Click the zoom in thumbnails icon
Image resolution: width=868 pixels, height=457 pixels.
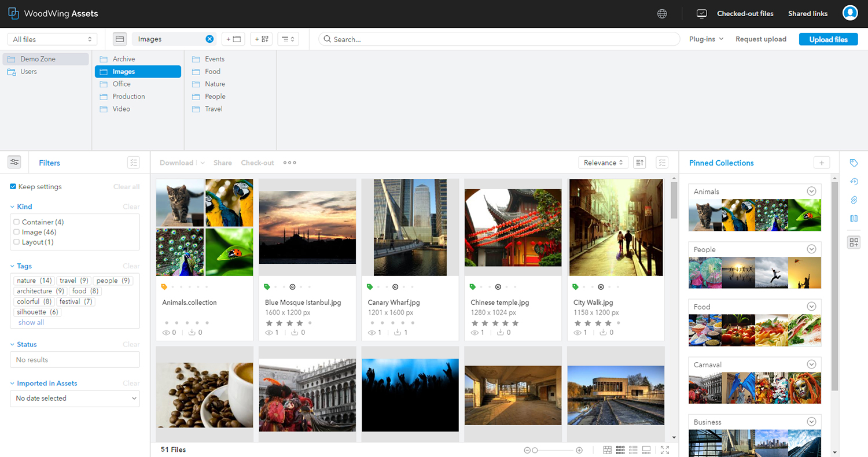pyautogui.click(x=579, y=450)
